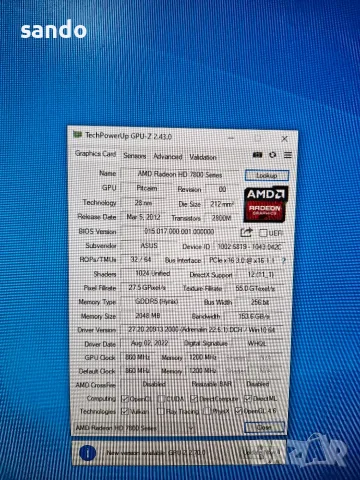Click the GPU Clock value 860 MHz

click(138, 357)
